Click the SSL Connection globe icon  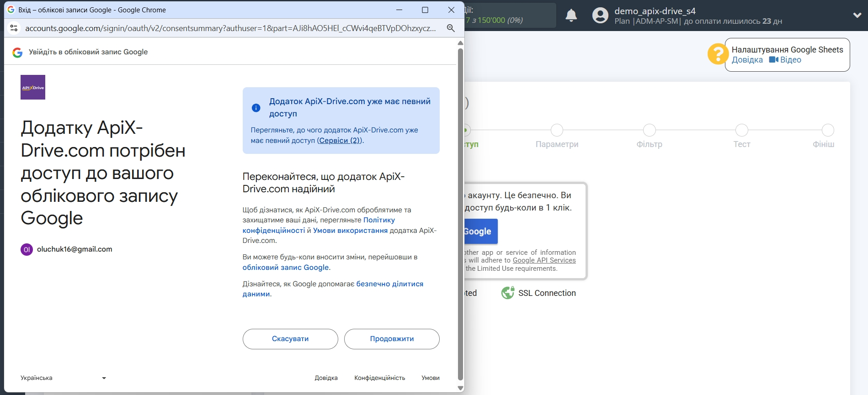508,293
